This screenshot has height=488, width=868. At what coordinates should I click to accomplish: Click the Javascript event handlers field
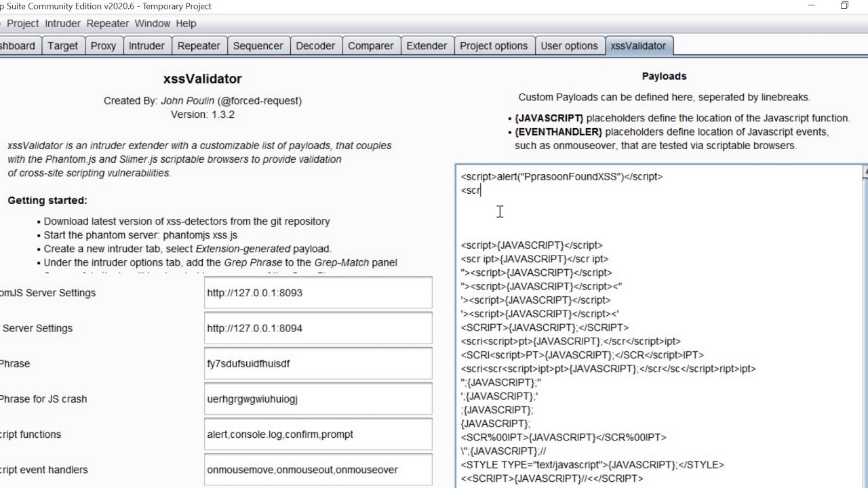click(318, 469)
